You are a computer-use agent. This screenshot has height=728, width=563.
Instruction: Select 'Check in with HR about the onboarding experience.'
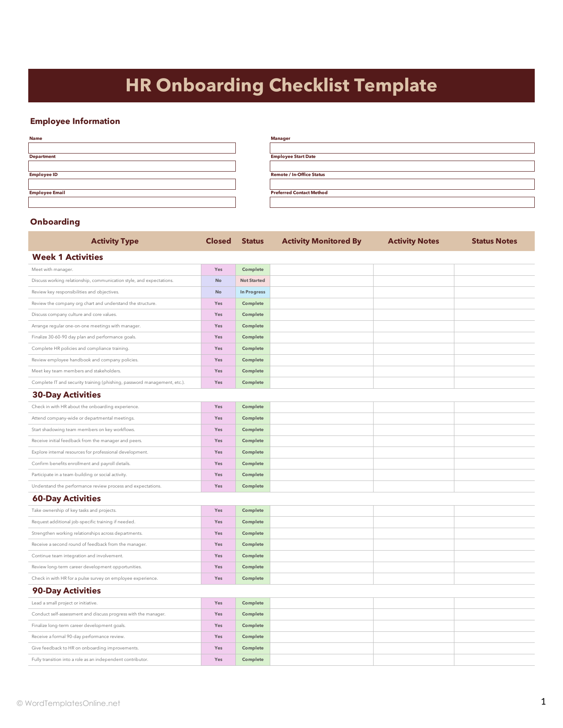pyautogui.click(x=85, y=407)
